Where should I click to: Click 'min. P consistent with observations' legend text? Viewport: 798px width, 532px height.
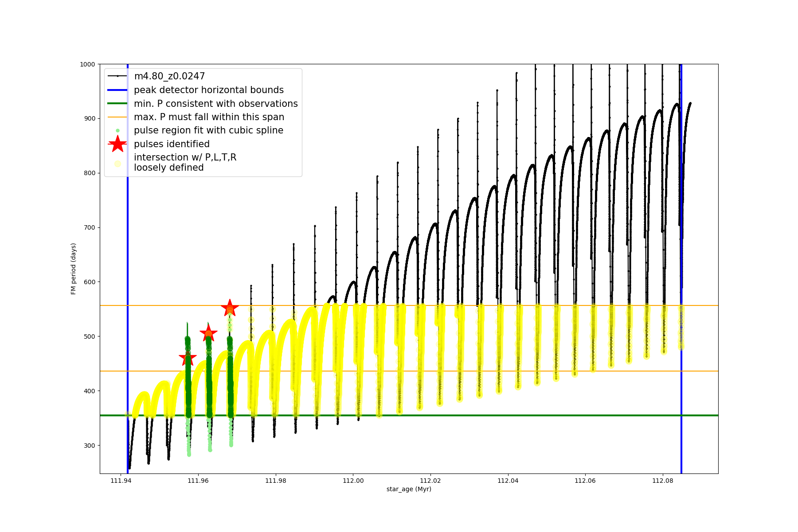(215, 104)
